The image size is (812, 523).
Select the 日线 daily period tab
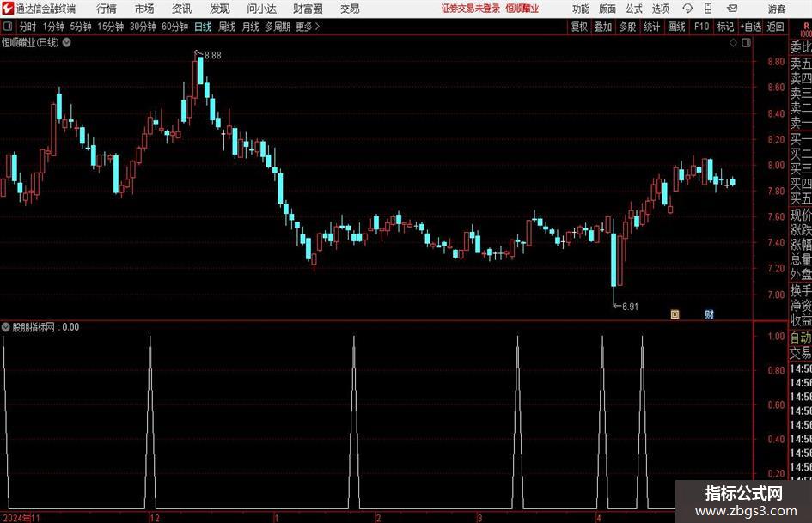203,27
